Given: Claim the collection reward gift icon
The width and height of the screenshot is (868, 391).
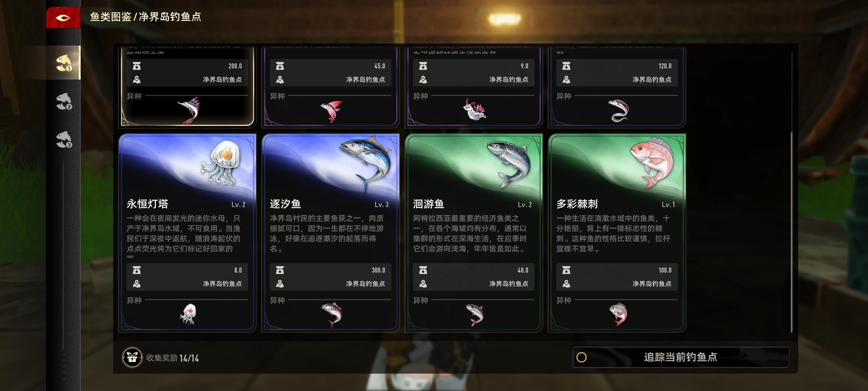Looking at the screenshot, I should [x=132, y=358].
